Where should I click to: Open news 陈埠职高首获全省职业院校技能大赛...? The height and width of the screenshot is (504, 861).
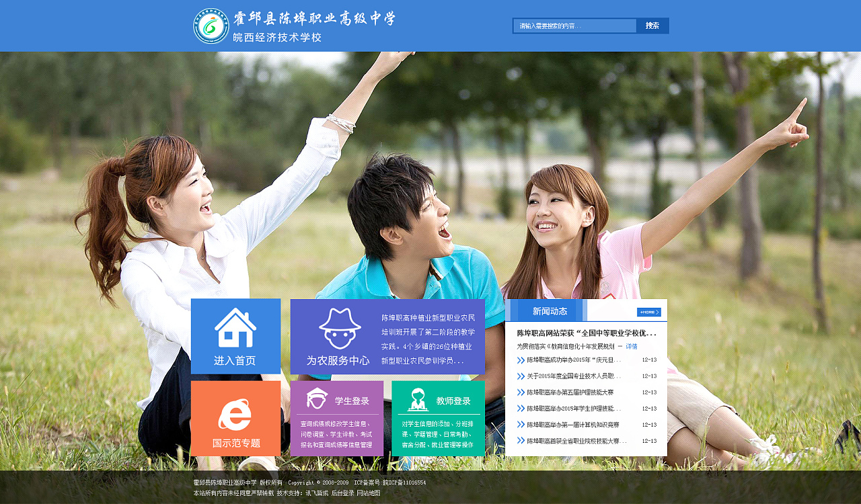pyautogui.click(x=576, y=441)
